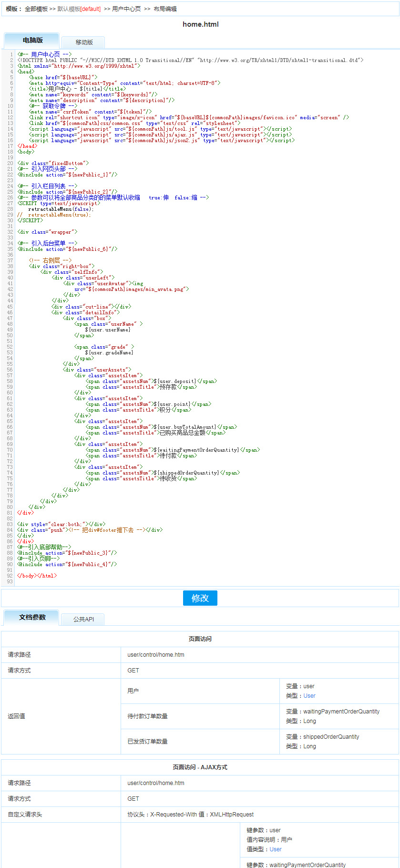Open the User type link beside 变量：user
Viewport: 400px width, 868px height.
click(309, 696)
